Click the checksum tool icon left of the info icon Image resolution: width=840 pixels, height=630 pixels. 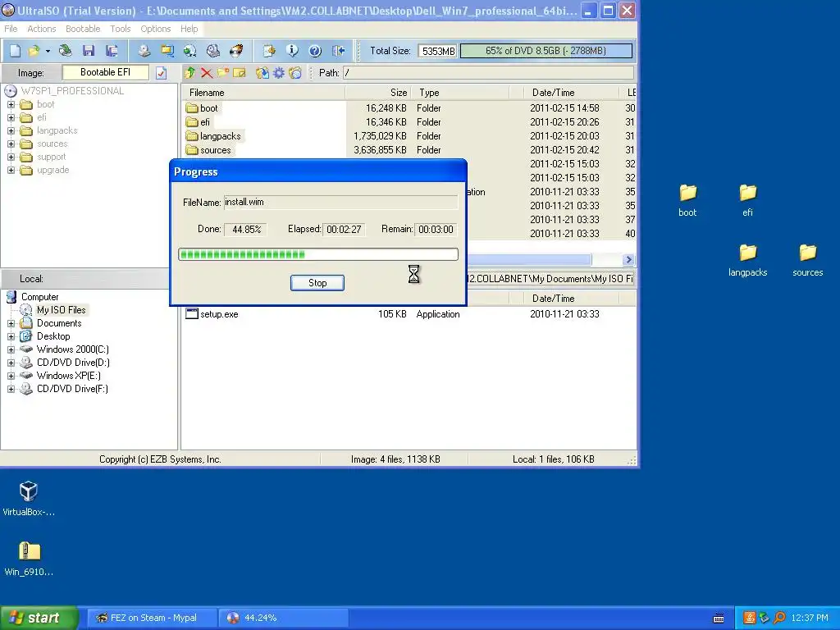269,51
